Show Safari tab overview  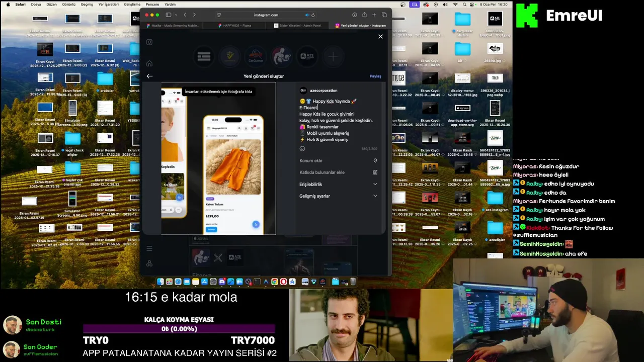384,15
